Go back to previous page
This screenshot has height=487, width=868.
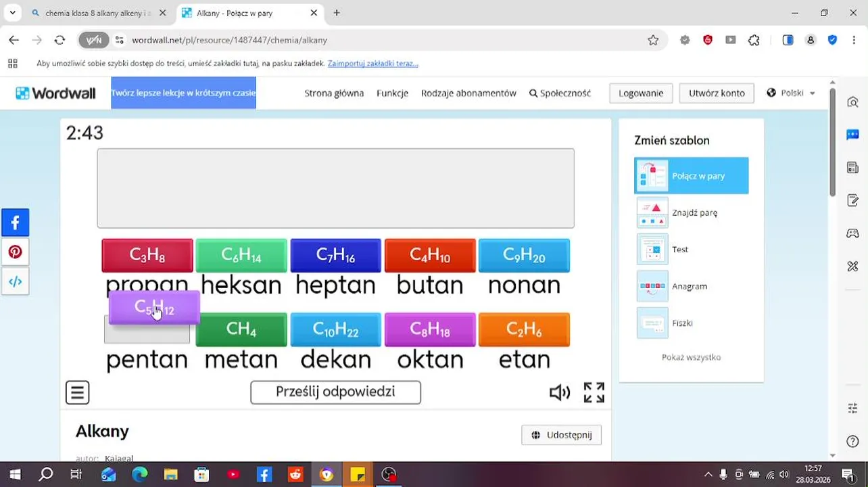click(14, 40)
